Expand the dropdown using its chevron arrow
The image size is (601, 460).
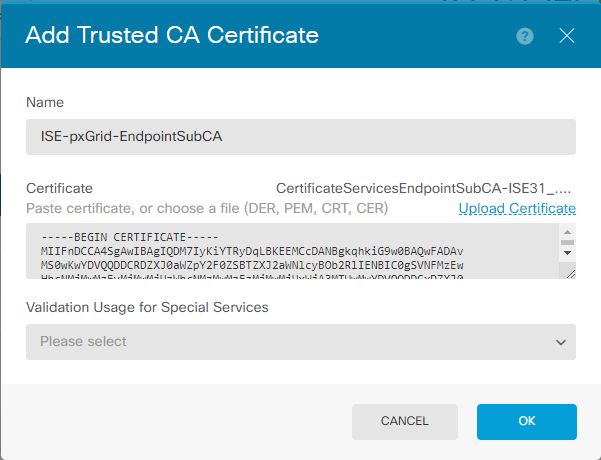tap(561, 342)
